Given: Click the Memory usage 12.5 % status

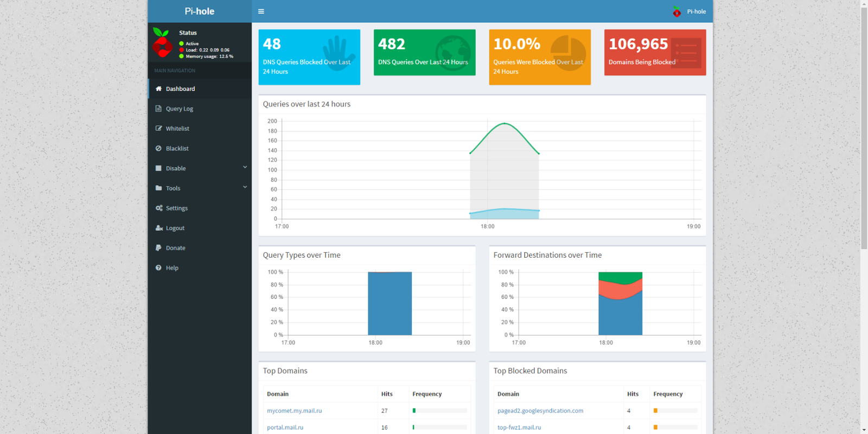Looking at the screenshot, I should (206, 56).
